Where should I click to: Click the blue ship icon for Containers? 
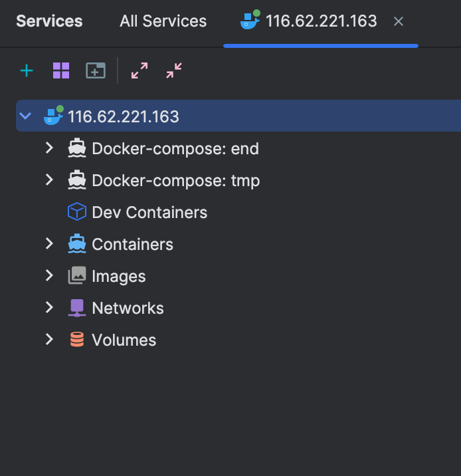pyautogui.click(x=77, y=243)
